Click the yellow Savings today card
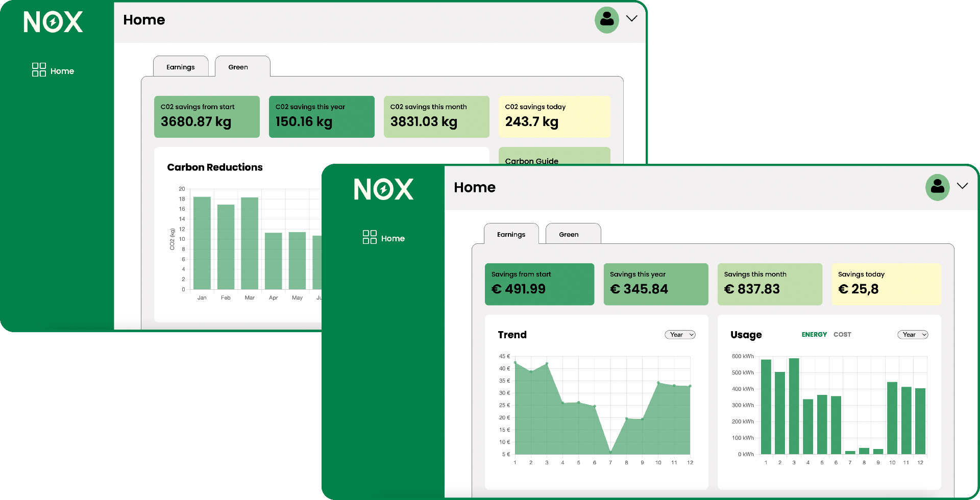This screenshot has width=980, height=500. 886,284
